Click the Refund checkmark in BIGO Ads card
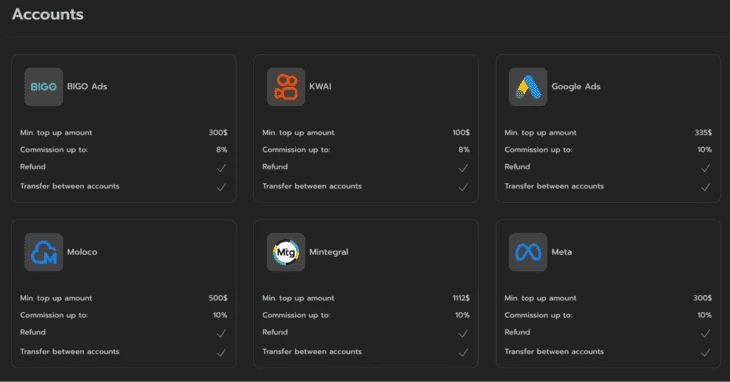Viewport: 730px width, 382px height. pos(221,168)
